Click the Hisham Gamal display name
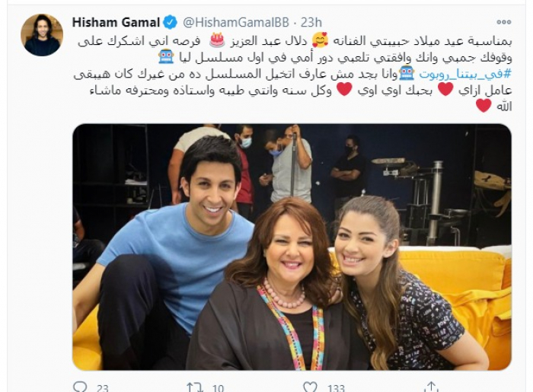The height and width of the screenshot is (392, 533). tap(116, 22)
